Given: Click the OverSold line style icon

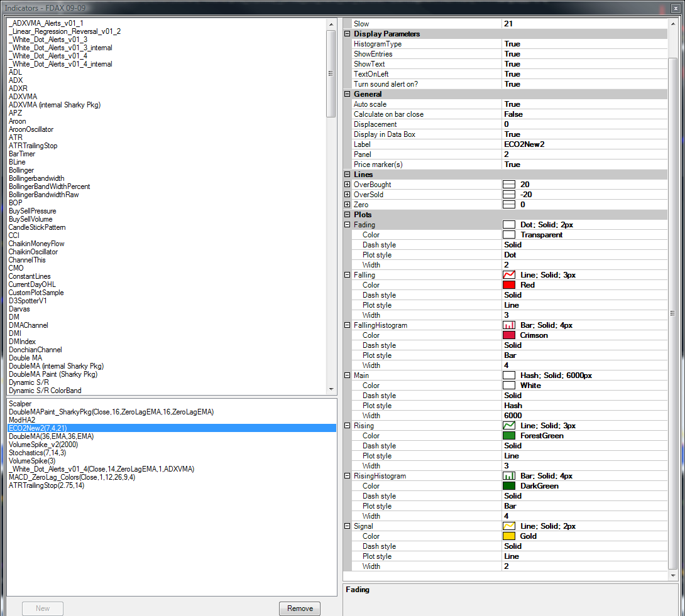Looking at the screenshot, I should click(508, 195).
